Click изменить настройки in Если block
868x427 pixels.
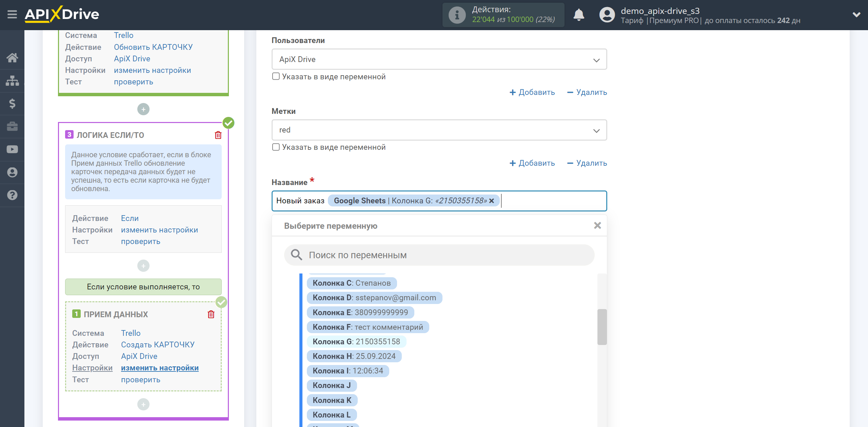point(159,230)
